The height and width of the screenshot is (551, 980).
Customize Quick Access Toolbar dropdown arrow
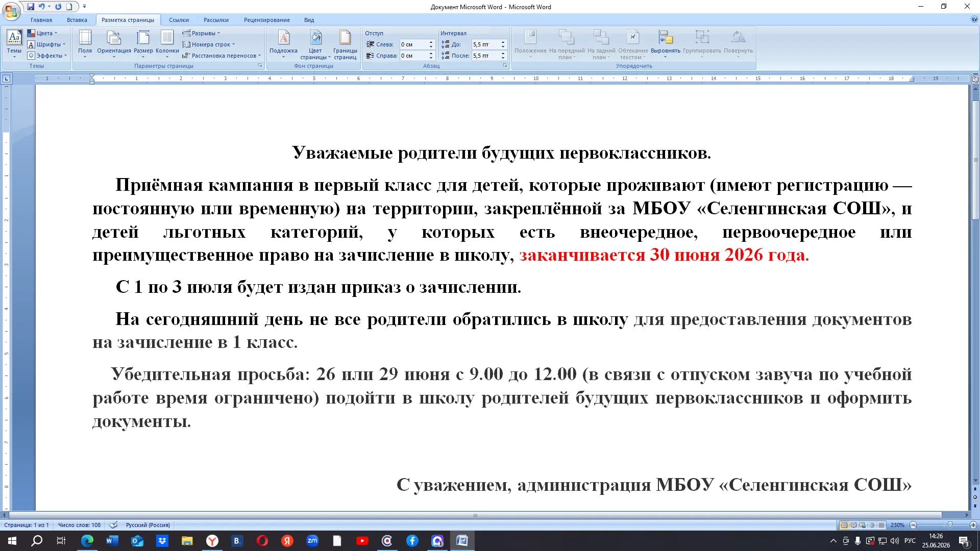84,7
